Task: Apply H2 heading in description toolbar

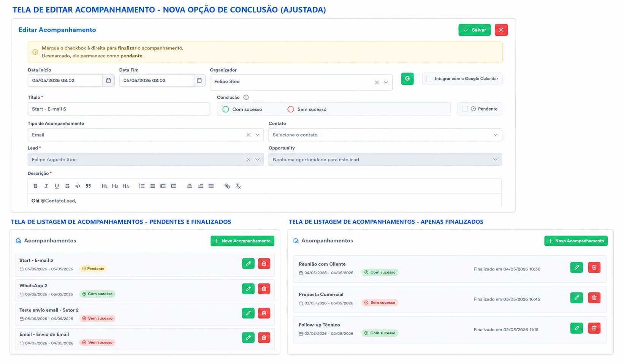Action: click(x=115, y=186)
